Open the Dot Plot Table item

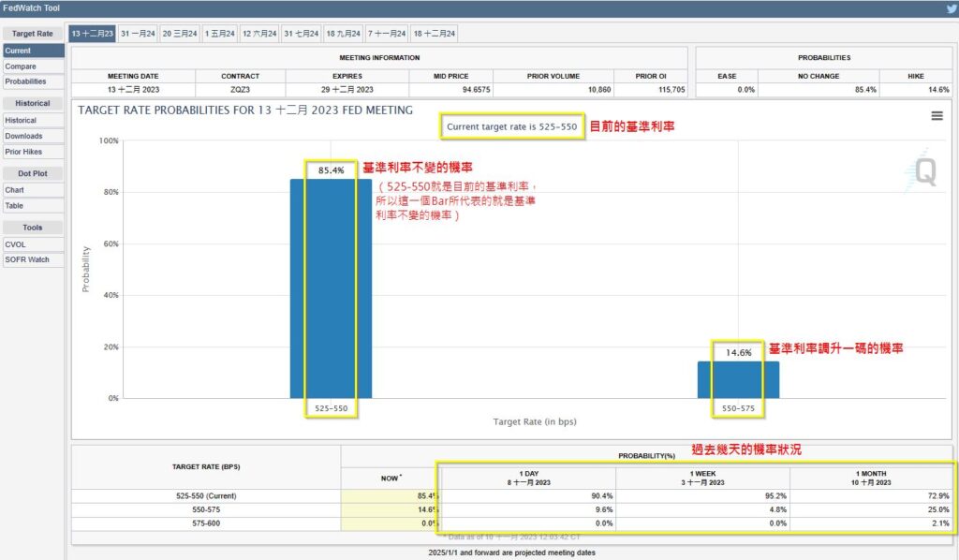pos(33,205)
